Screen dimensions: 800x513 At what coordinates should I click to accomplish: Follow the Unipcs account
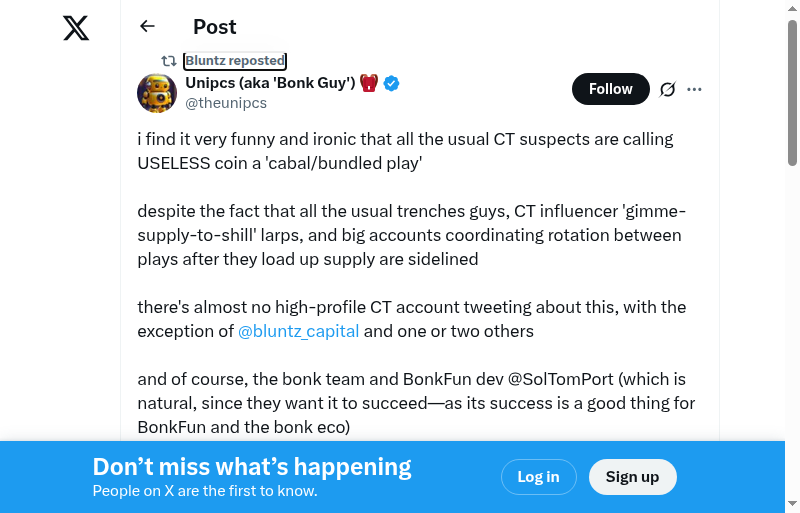tap(610, 89)
